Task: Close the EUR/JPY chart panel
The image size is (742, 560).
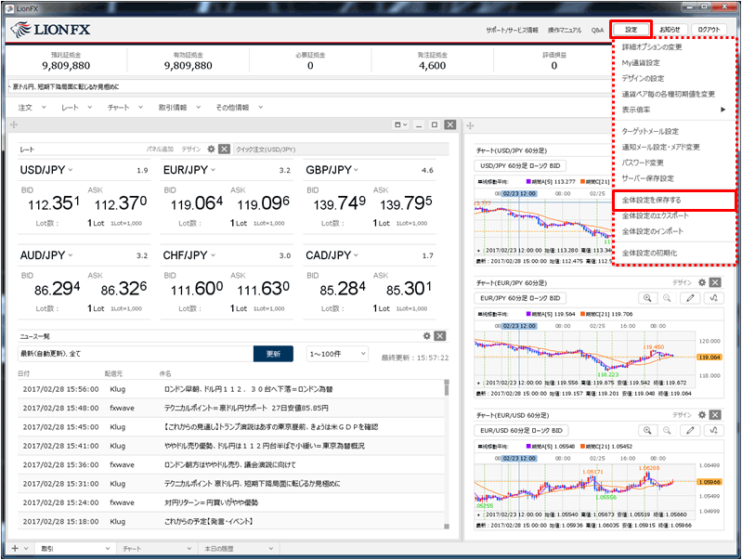Action: [x=715, y=282]
